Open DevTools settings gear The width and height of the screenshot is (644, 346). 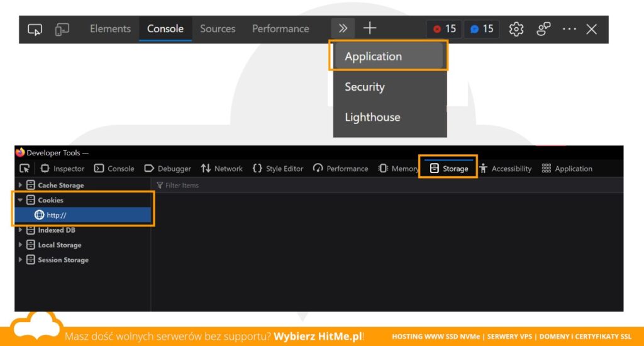(x=516, y=29)
